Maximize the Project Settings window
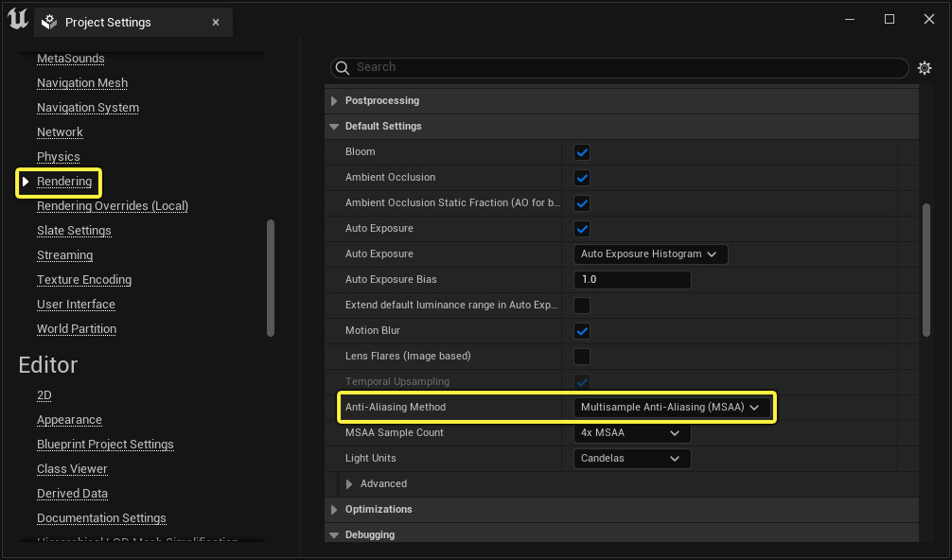This screenshot has height=560, width=952. [890, 19]
